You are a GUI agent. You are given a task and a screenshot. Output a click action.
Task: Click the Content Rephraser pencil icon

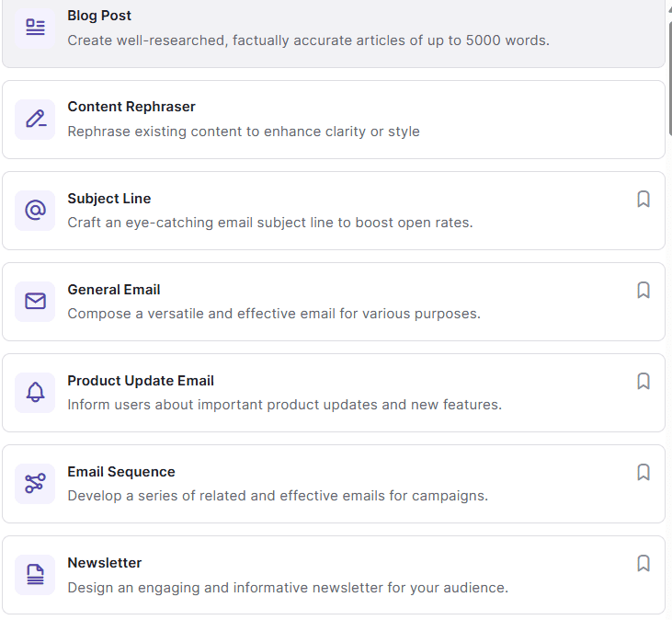point(35,119)
